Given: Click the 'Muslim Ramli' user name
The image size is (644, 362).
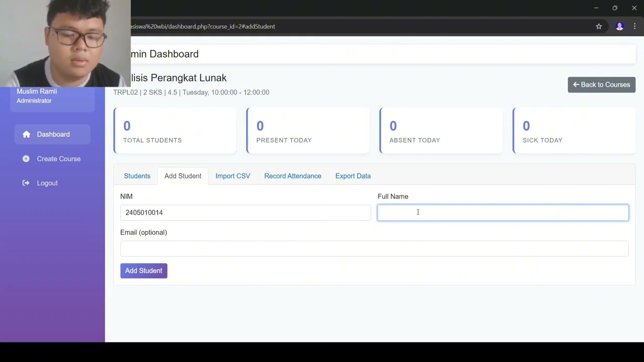Looking at the screenshot, I should click(37, 92).
